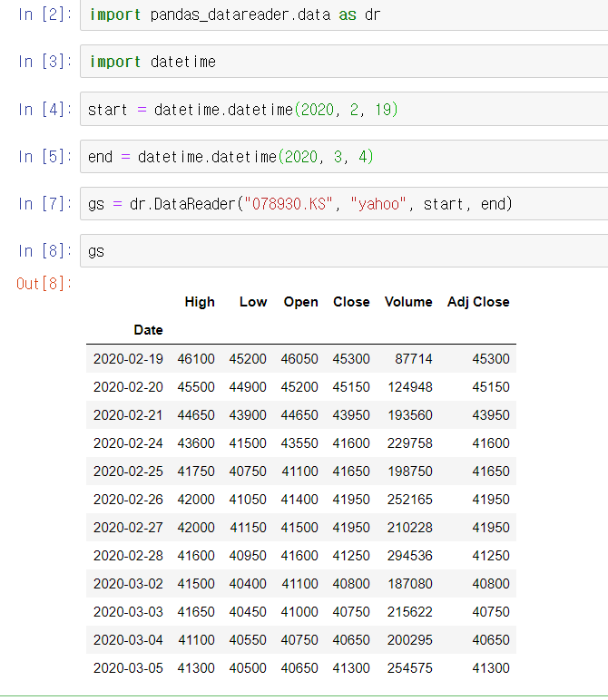Click the volume value 187080
This screenshot has width=608, height=700.
click(410, 583)
